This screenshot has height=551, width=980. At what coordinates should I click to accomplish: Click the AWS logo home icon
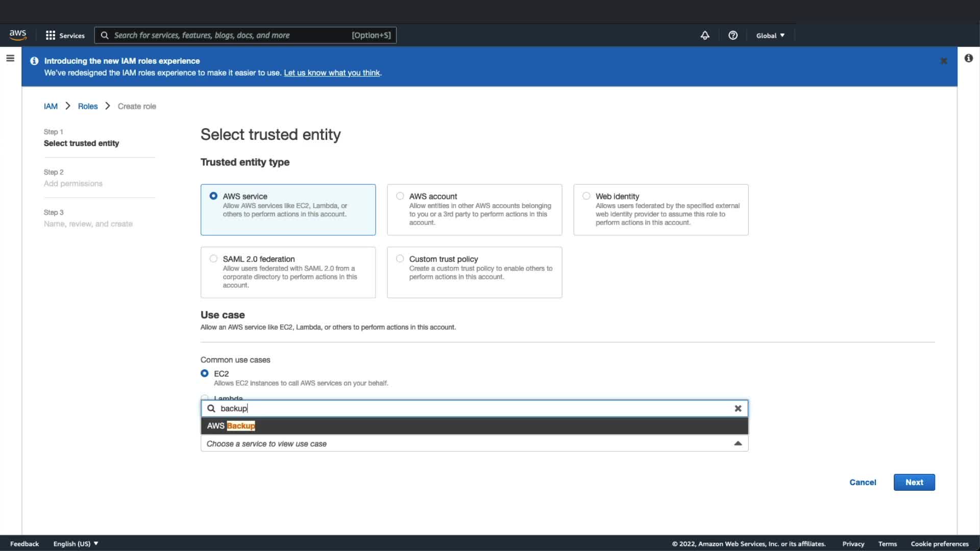click(x=18, y=35)
